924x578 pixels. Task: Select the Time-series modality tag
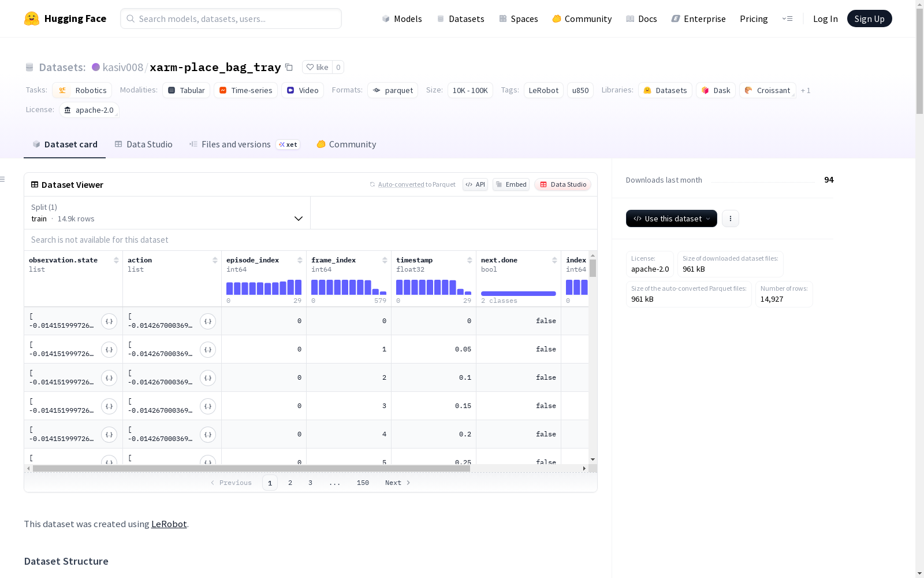pos(245,90)
